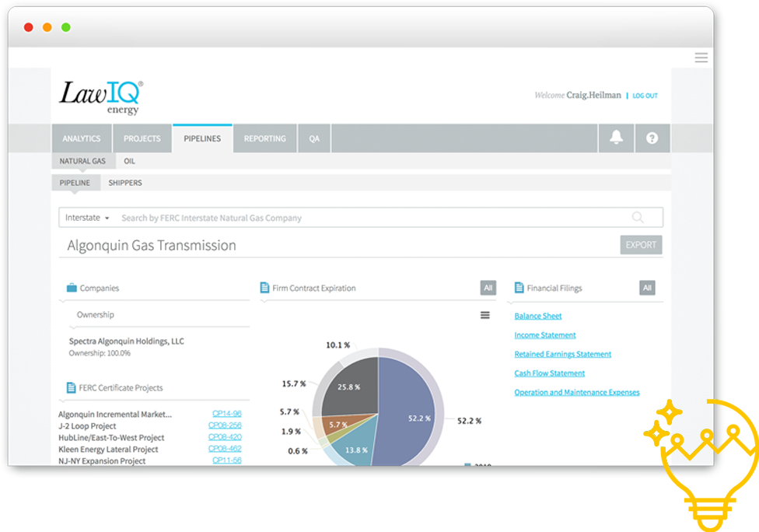Open the CP11-56 docket link
759x532 pixels.
tap(226, 460)
